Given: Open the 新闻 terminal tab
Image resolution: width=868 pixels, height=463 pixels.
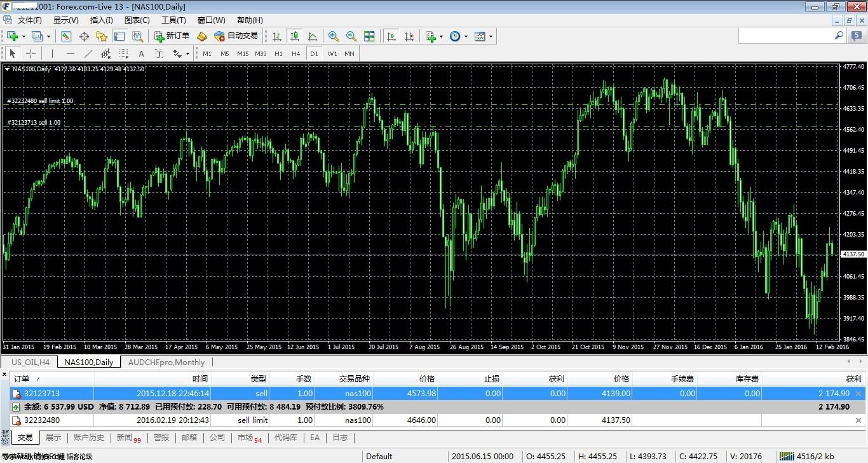Looking at the screenshot, I should click(x=128, y=438).
